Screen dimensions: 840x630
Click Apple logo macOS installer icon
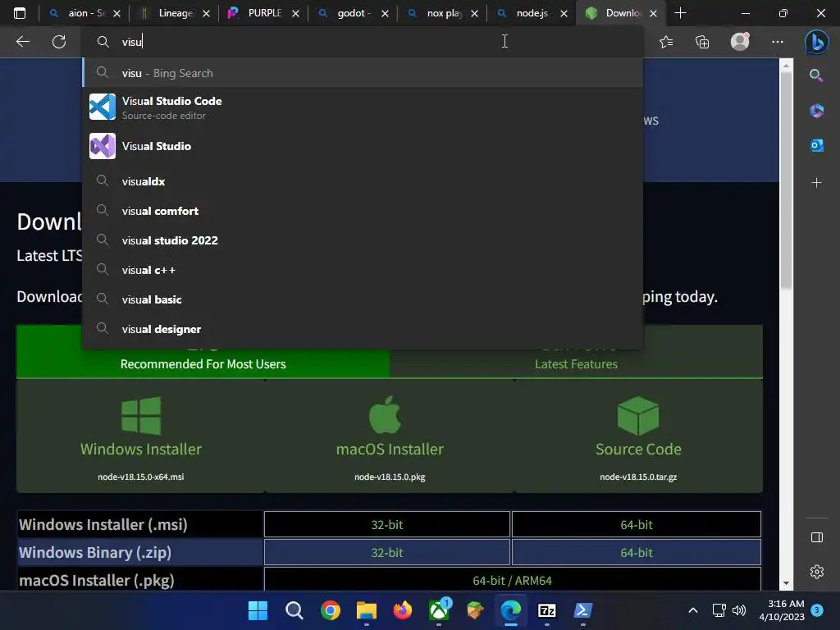click(x=386, y=414)
